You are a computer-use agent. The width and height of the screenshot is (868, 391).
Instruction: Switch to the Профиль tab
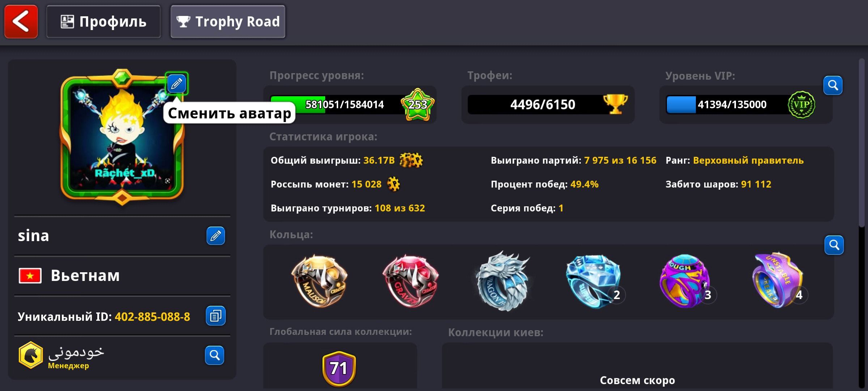(103, 22)
